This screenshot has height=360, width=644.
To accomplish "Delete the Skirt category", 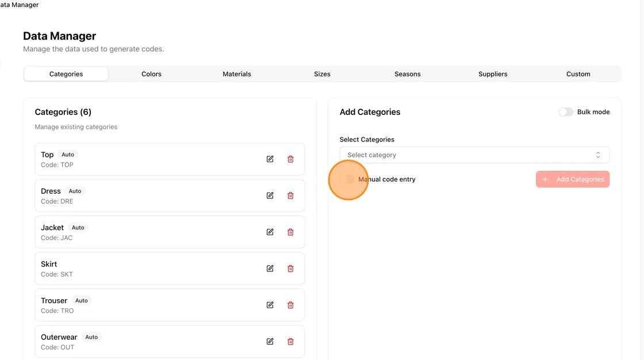I will coord(290,269).
